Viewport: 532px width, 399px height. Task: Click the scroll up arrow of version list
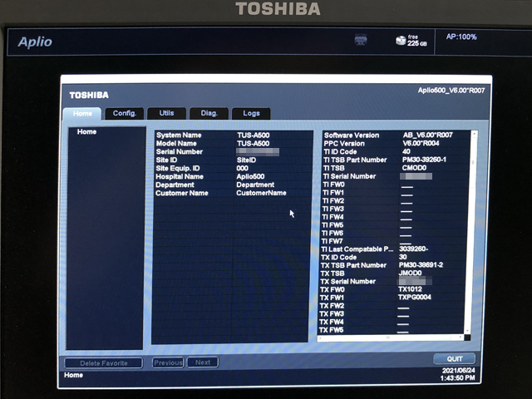pyautogui.click(x=474, y=135)
